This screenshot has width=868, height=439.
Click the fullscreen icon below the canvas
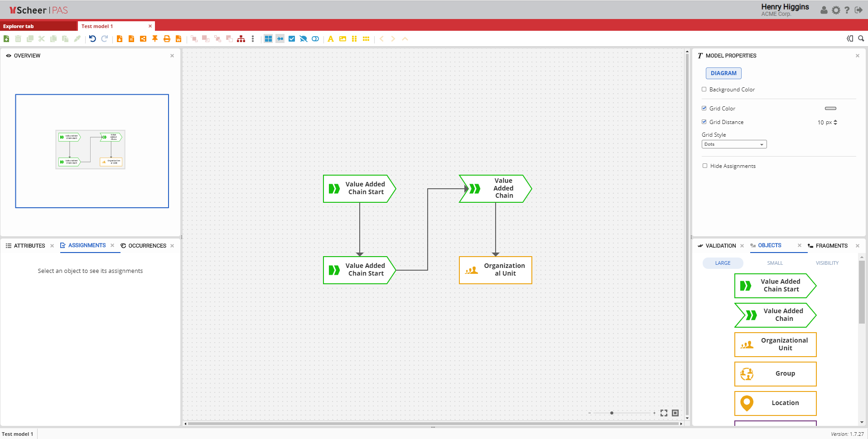[664, 413]
